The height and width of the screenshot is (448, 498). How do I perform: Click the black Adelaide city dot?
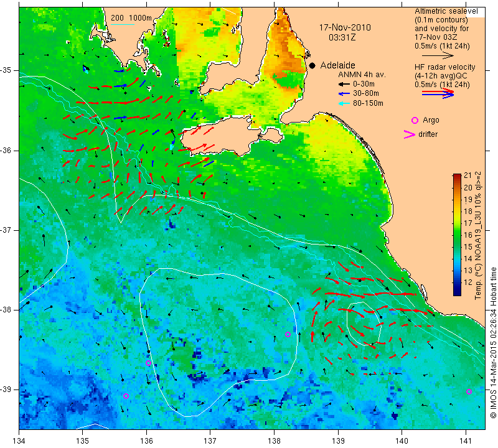tap(312, 65)
